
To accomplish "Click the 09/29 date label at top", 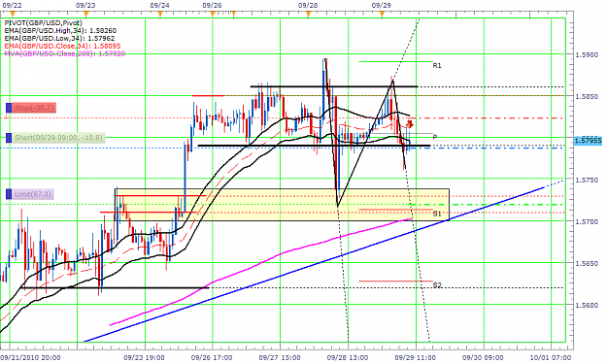I will [382, 5].
